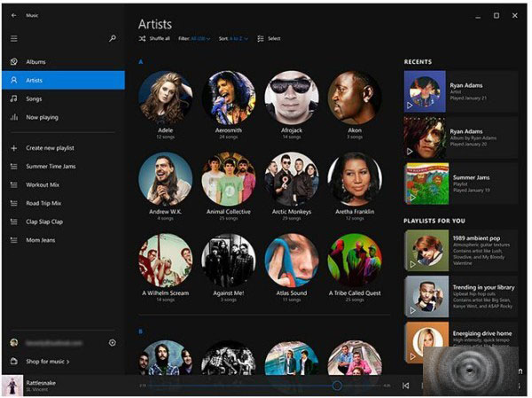Switch to the Songs view
The image size is (532, 398).
coord(34,98)
